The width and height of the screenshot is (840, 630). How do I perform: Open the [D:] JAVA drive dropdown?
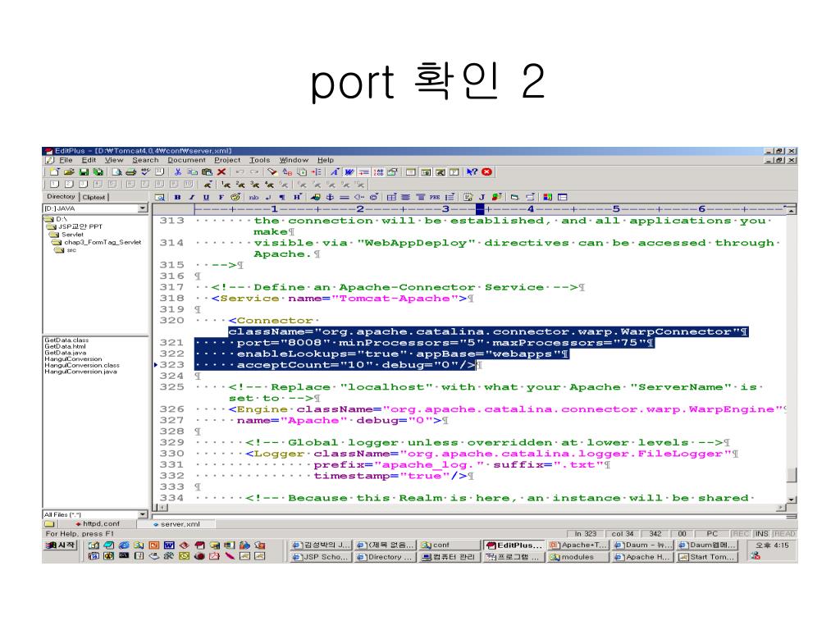143,208
